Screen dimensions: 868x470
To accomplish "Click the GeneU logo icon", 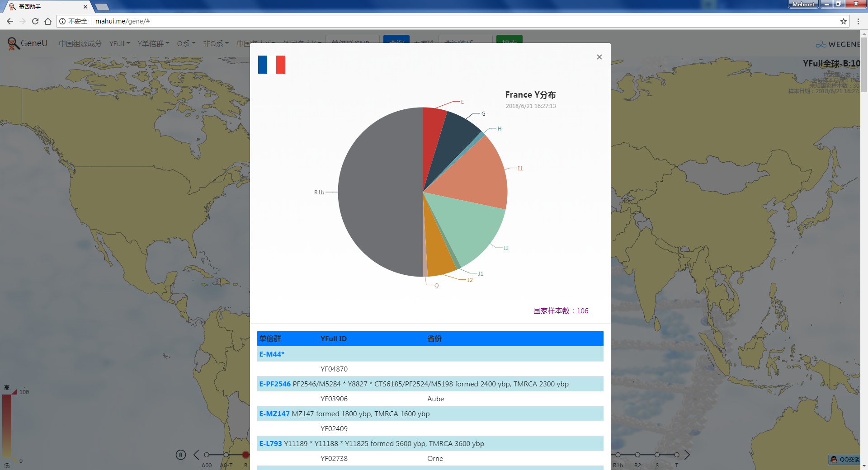I will 13,43.
